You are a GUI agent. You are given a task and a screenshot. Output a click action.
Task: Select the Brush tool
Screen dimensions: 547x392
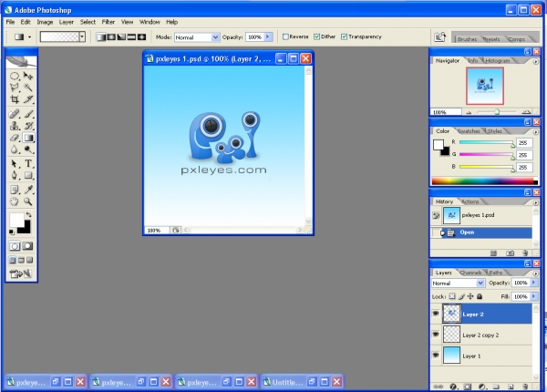[x=28, y=114]
